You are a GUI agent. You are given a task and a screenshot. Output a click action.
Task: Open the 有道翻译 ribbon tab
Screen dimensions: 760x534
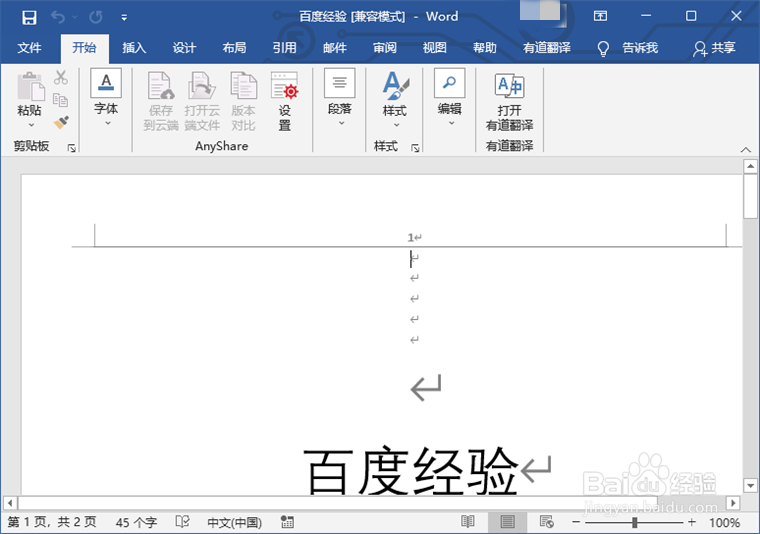[547, 47]
